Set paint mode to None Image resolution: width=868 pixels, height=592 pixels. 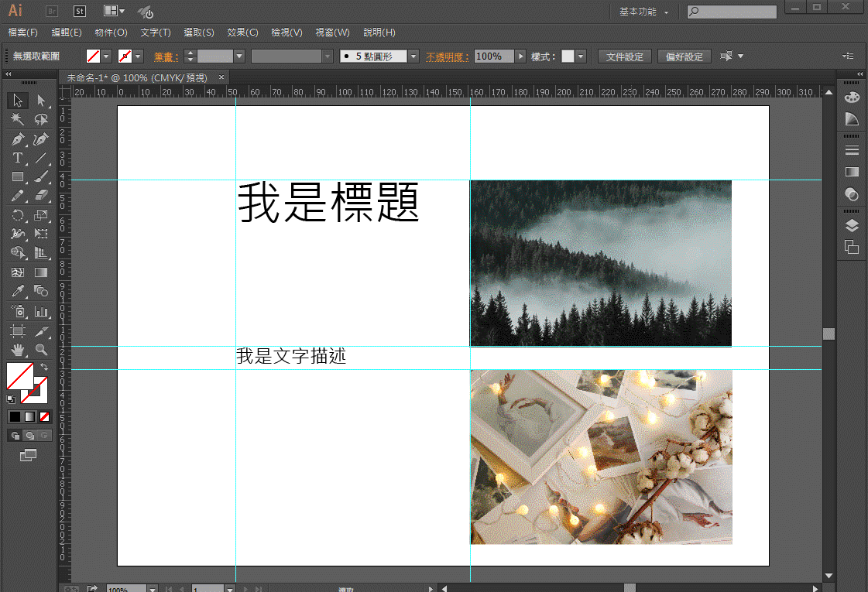pyautogui.click(x=45, y=416)
